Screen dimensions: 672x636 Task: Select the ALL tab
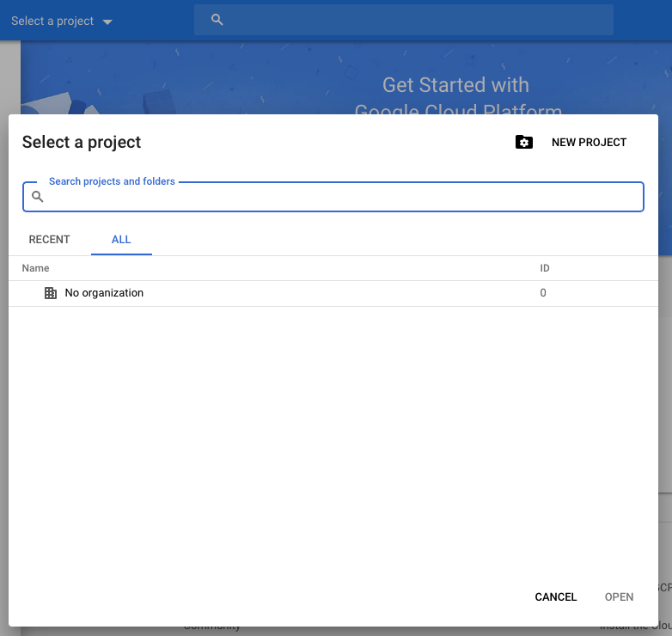click(121, 240)
